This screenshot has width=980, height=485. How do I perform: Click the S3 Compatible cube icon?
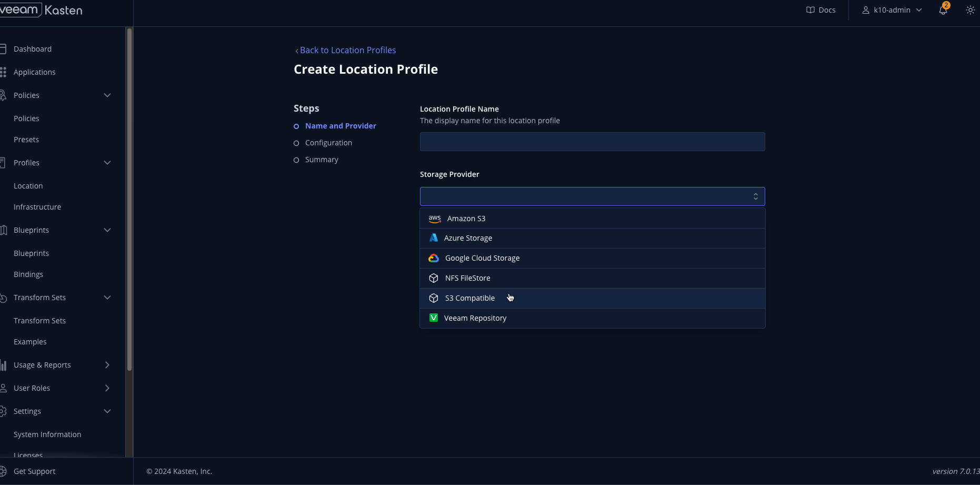point(434,298)
